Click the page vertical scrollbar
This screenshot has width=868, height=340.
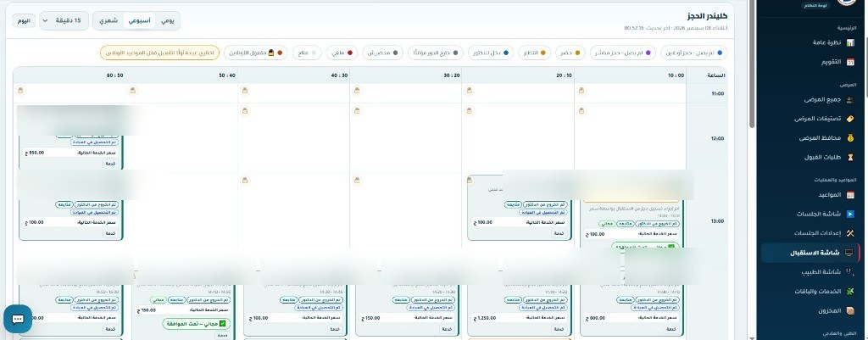751,64
